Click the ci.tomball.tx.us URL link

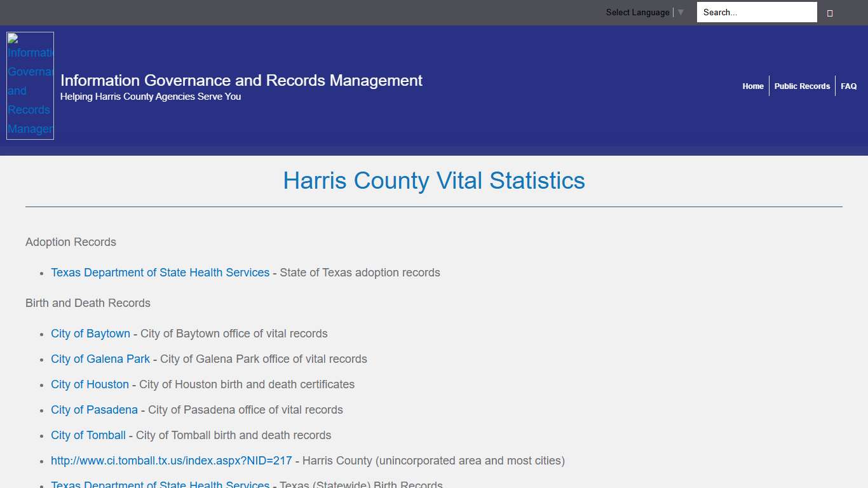coord(171,461)
